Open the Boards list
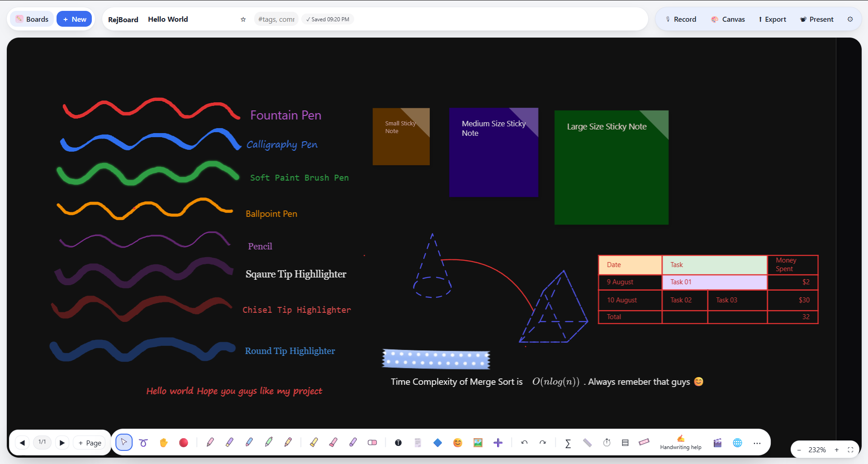 click(32, 19)
